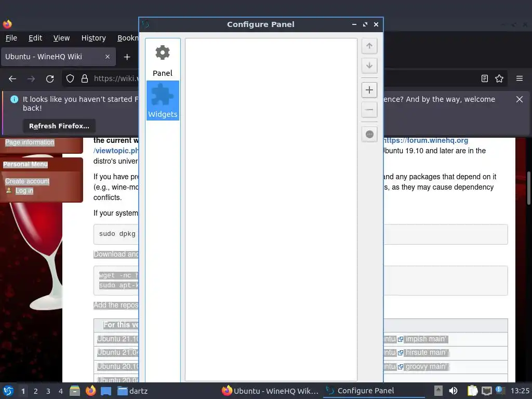Viewport: 532px width, 399px height.
Task: Open the Page information link
Action: [x=30, y=142]
